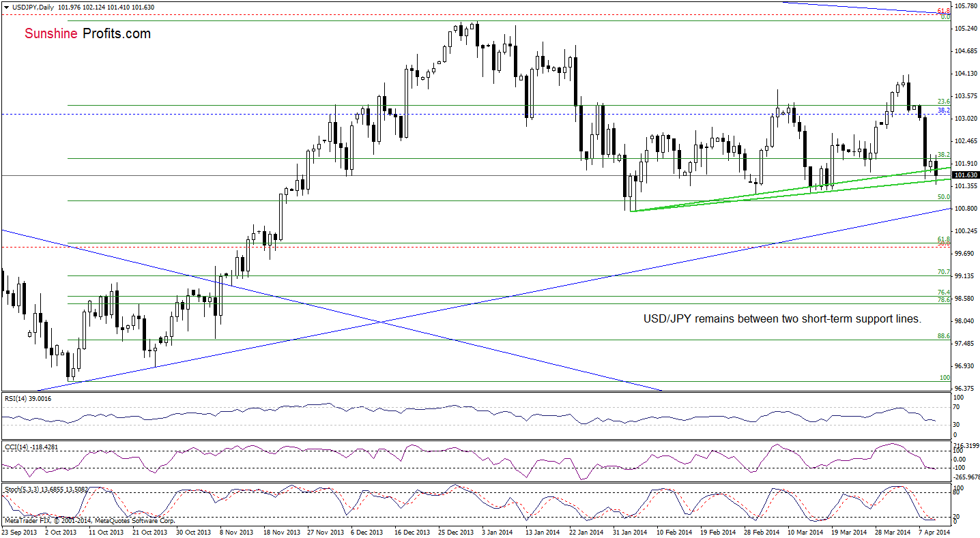Click the 100.800 price axis label

tap(966, 209)
